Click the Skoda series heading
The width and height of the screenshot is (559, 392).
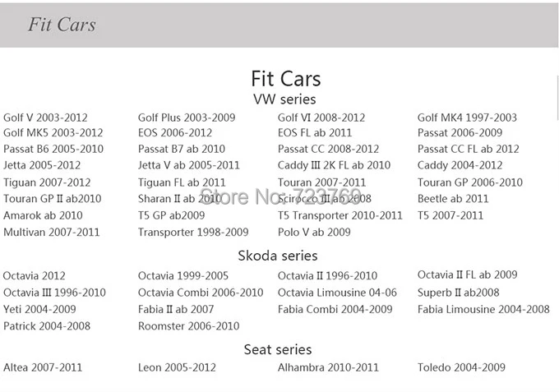click(x=278, y=256)
